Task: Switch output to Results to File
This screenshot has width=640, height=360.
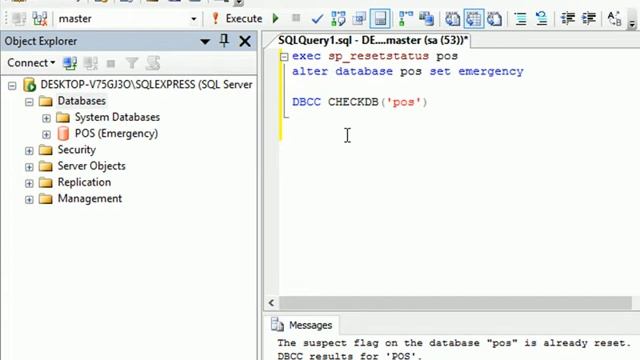Action: coord(494,19)
